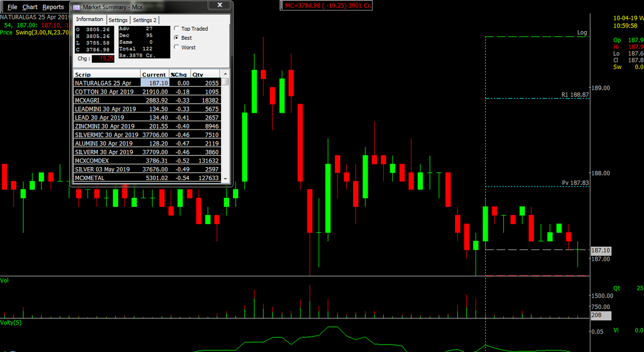Viewport: 644px width, 352px height.
Task: Open the Settings 2 tab
Action: (x=145, y=20)
